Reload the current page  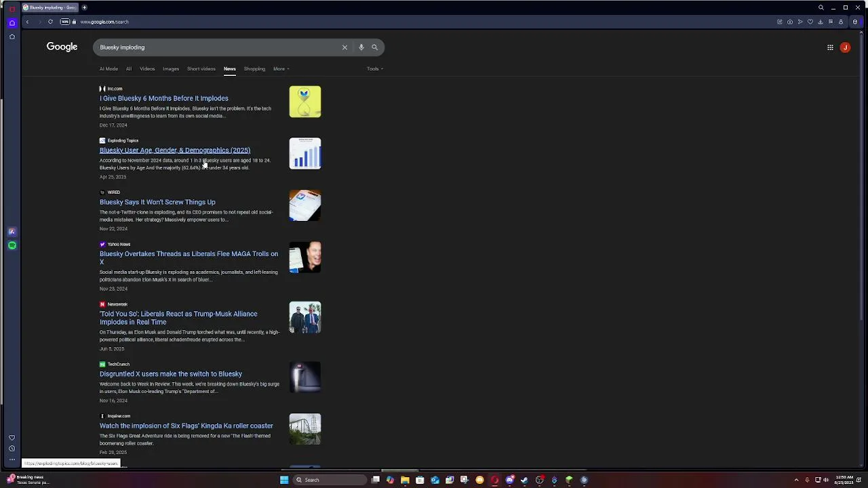(50, 22)
